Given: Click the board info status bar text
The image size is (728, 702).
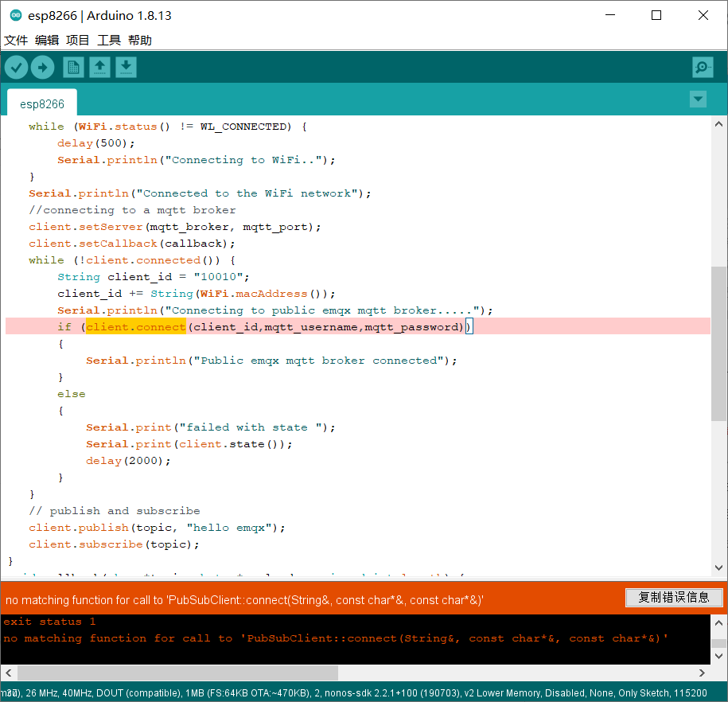Looking at the screenshot, I should click(354, 692).
